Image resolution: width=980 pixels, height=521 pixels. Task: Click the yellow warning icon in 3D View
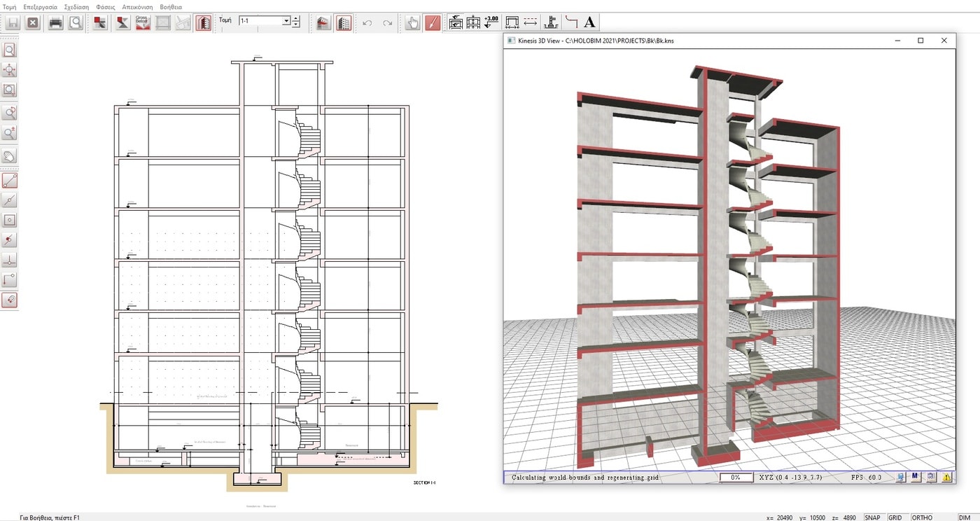tap(946, 477)
